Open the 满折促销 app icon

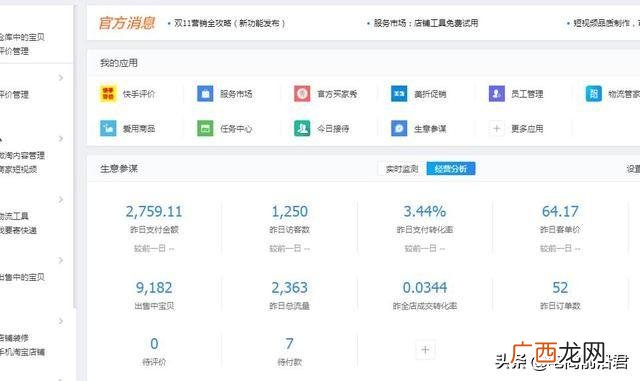click(x=399, y=94)
